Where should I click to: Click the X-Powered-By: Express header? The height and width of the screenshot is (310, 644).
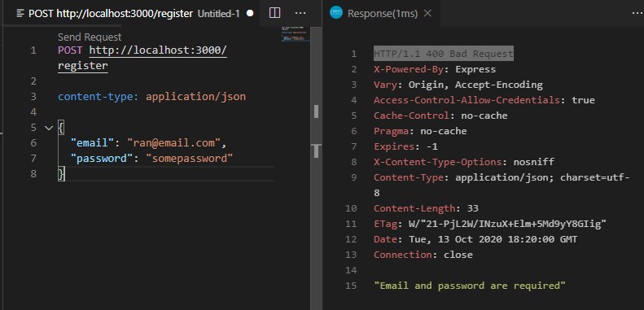click(x=435, y=69)
